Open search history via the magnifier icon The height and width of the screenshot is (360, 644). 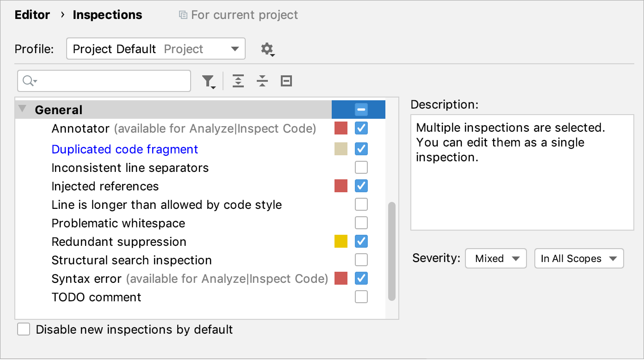pyautogui.click(x=28, y=80)
